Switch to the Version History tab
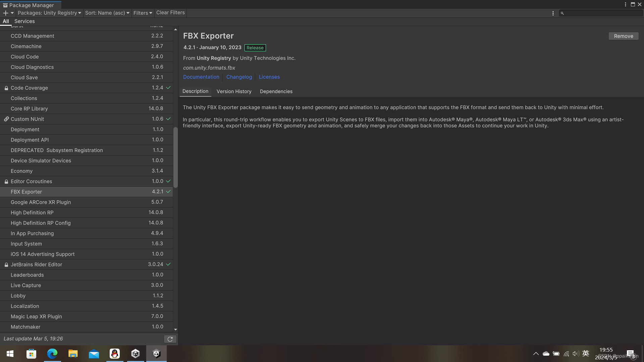The height and width of the screenshot is (362, 644). point(234,92)
